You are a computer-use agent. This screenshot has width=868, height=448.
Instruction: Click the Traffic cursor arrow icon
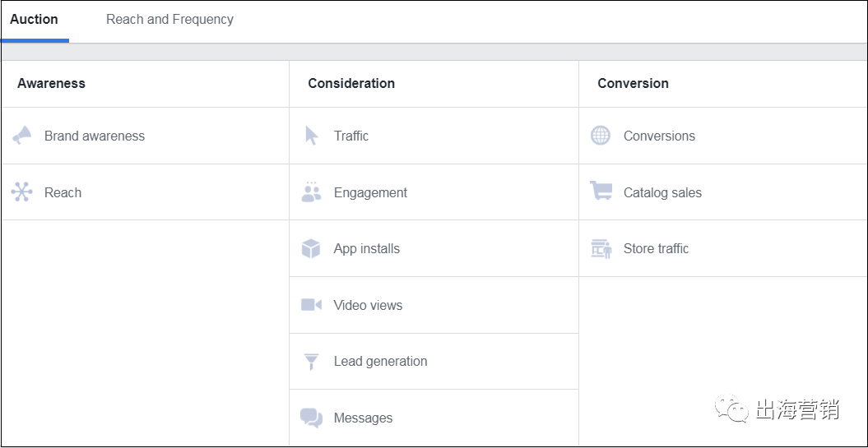pyautogui.click(x=311, y=136)
